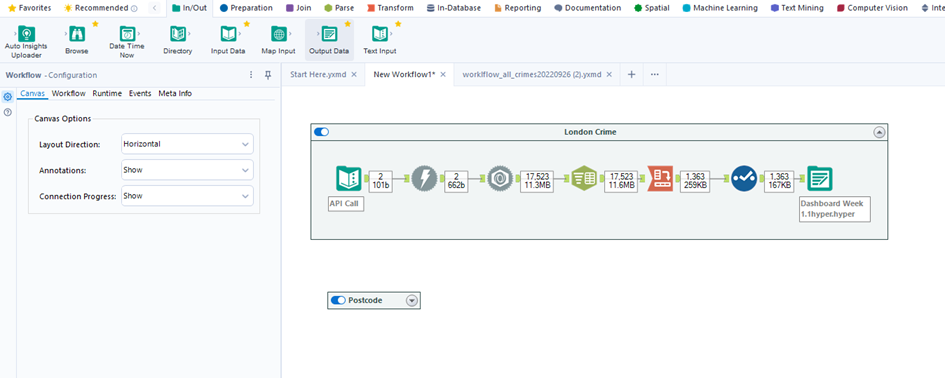Expand the Postcode container
The height and width of the screenshot is (378, 945).
pos(412,300)
